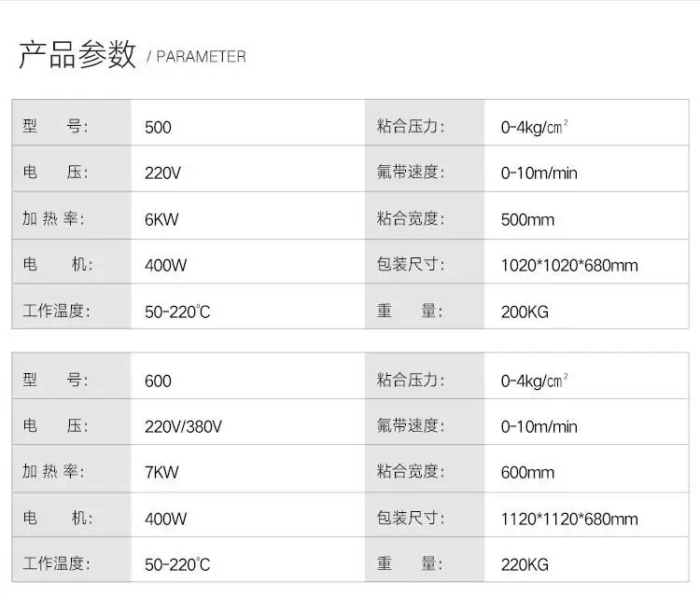Screen dimensions: 700x610
Task: Click 粘合宽度 label in the second table
Action: pos(411,471)
